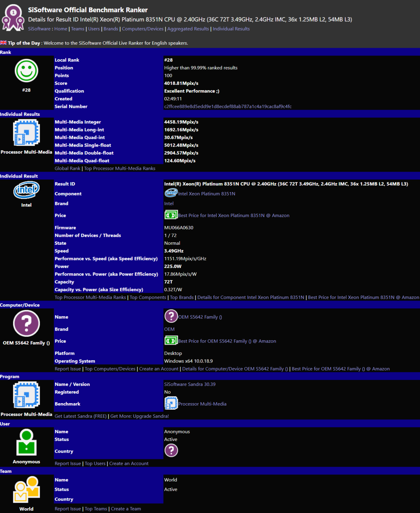Open the Teams navigation link
The width and height of the screenshot is (420, 513).
77,29
